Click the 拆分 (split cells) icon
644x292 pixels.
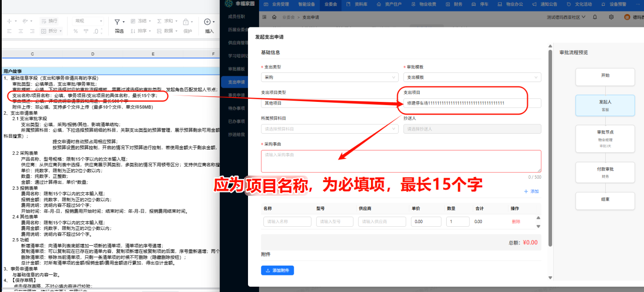[x=48, y=31]
